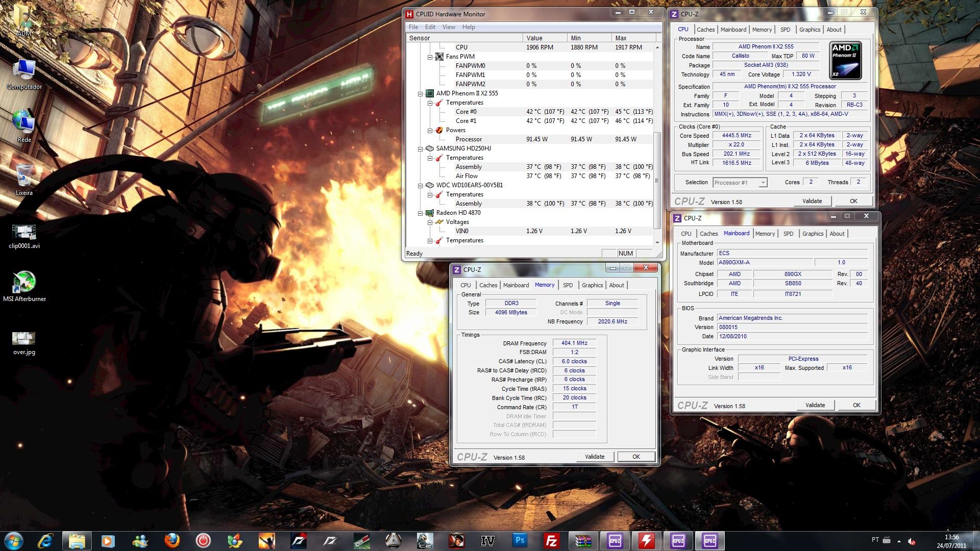The image size is (980, 551).
Task: Click OK in the Mainboard CPU-Z window
Action: 856,405
